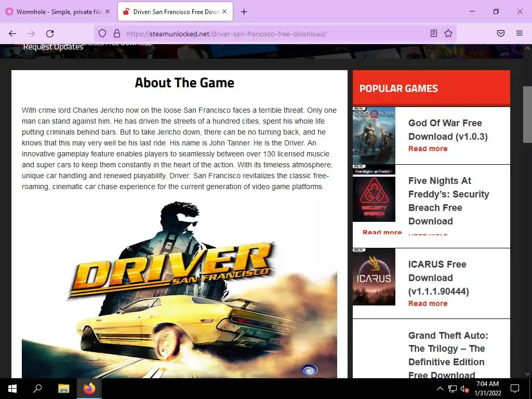
Task: Switch to the Wormhole tab
Action: click(58, 11)
